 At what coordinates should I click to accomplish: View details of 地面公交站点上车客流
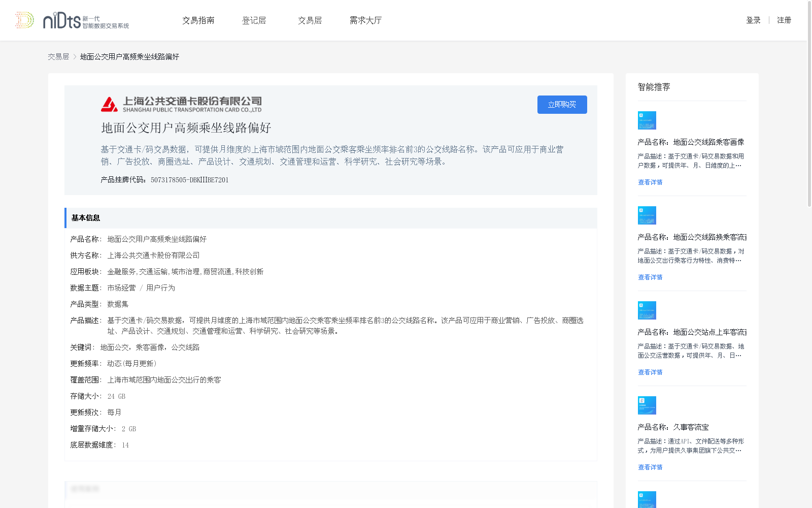(x=650, y=372)
